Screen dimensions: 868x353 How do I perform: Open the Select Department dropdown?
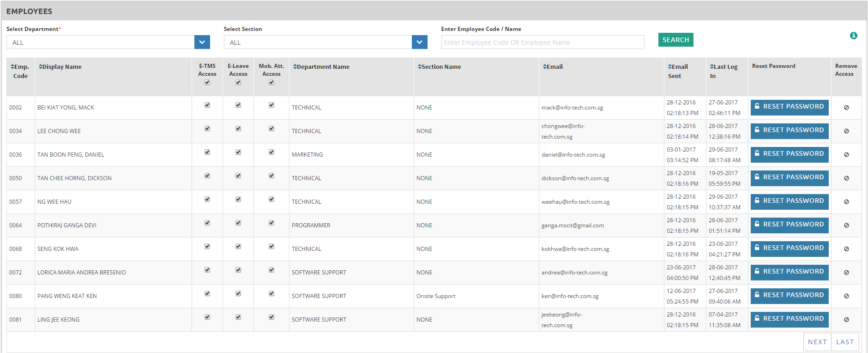click(108, 42)
